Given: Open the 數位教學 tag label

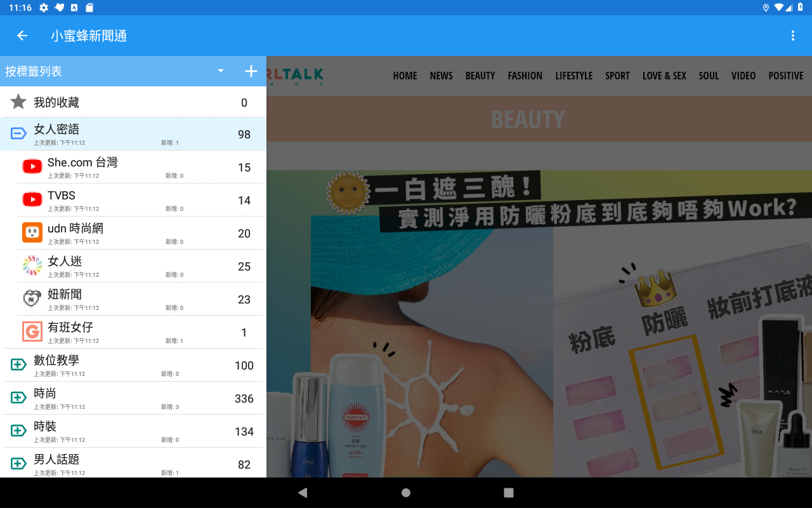Looking at the screenshot, I should [56, 360].
